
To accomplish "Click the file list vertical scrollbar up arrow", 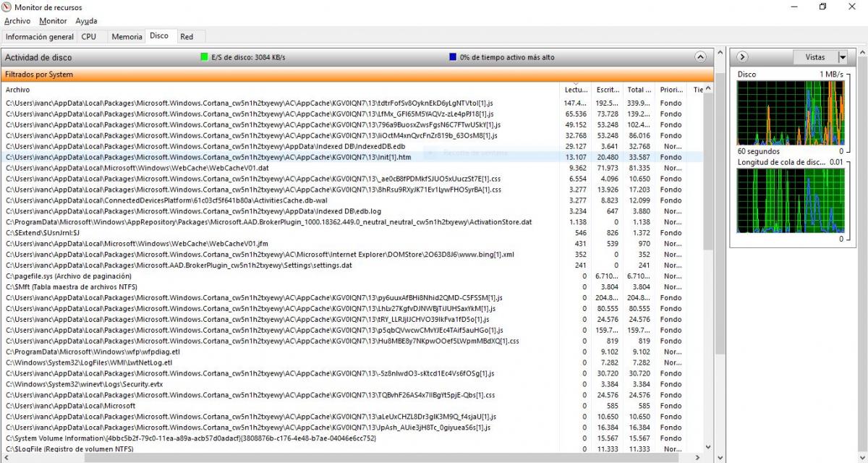I will click(708, 89).
